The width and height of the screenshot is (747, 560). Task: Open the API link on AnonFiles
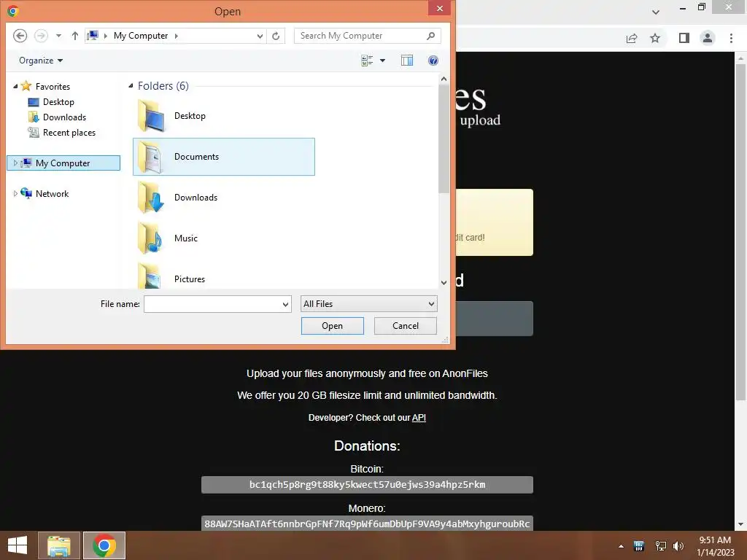click(419, 418)
